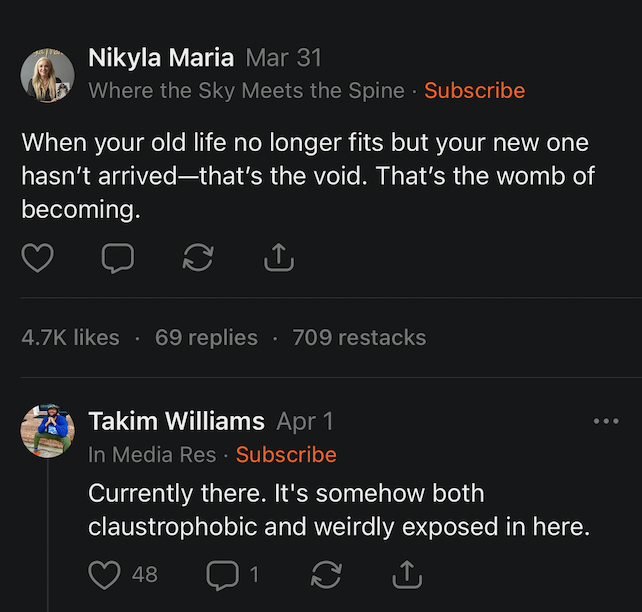
Task: Restack Takim Williams' reply
Action: [x=326, y=574]
